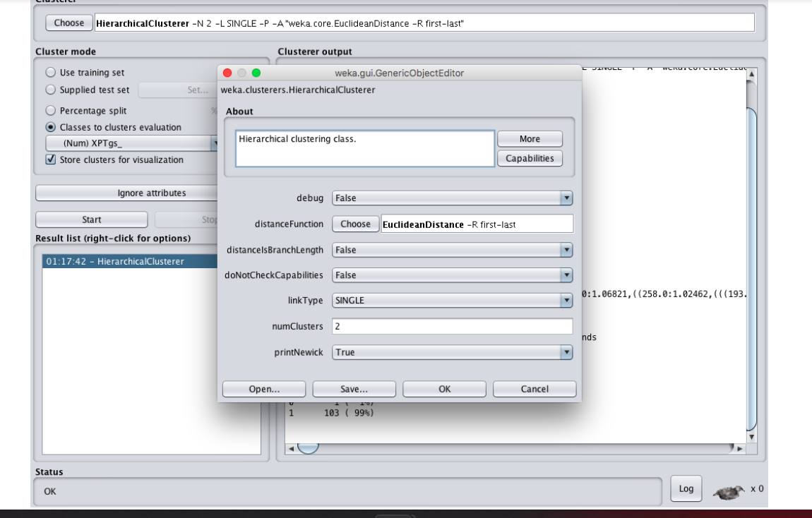Click the Hierarchical clustering class description box
Image resolution: width=812 pixels, height=518 pixels.
click(x=365, y=148)
